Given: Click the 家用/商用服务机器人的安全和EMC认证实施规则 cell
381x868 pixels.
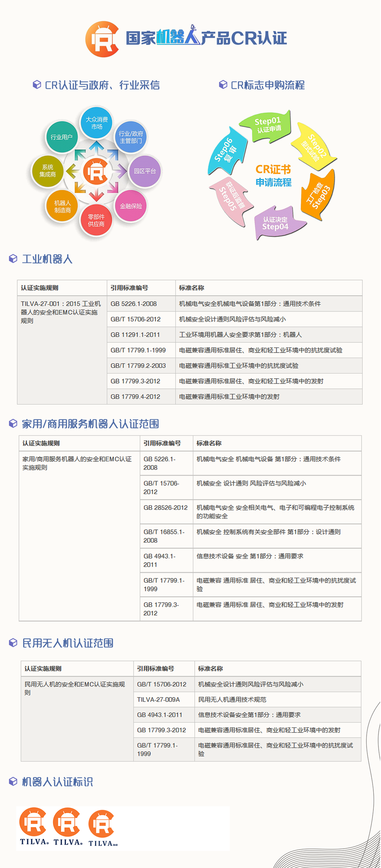Looking at the screenshot, I should [x=79, y=536].
